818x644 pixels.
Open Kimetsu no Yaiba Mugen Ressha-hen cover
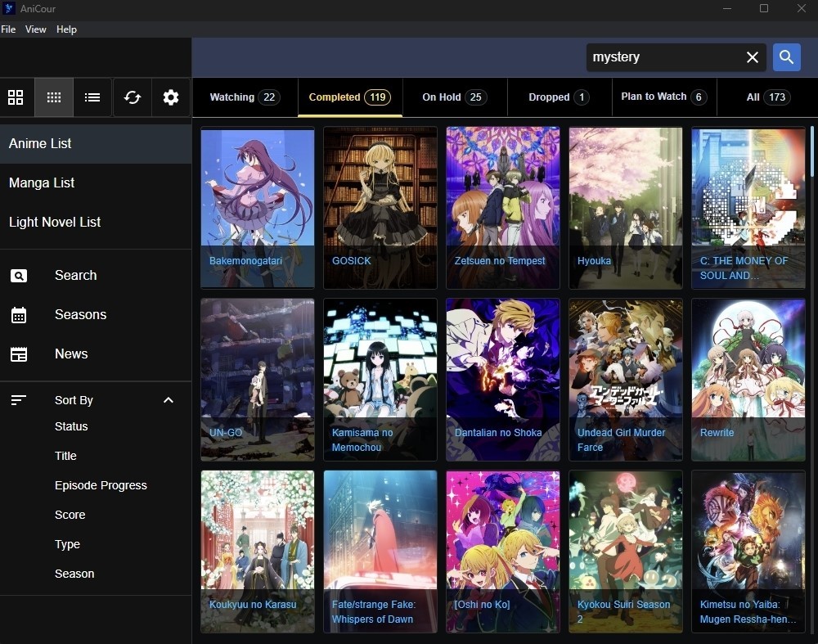point(748,552)
